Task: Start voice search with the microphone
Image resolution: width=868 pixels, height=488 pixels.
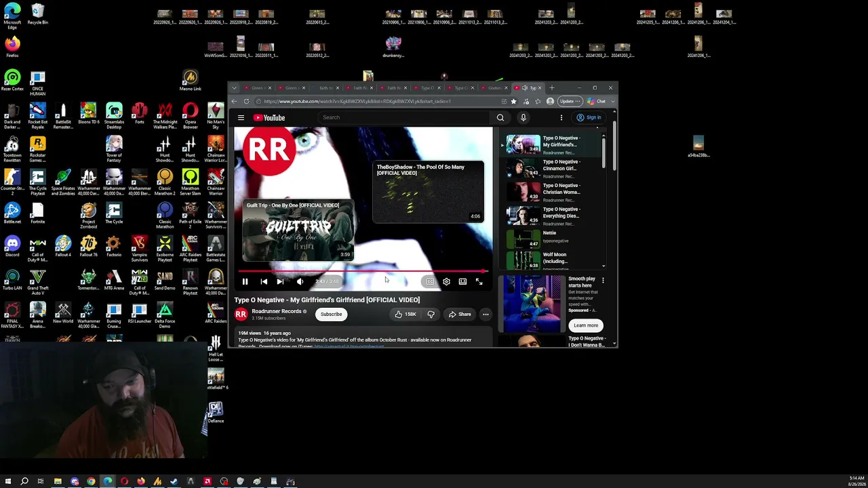Action: tap(523, 117)
